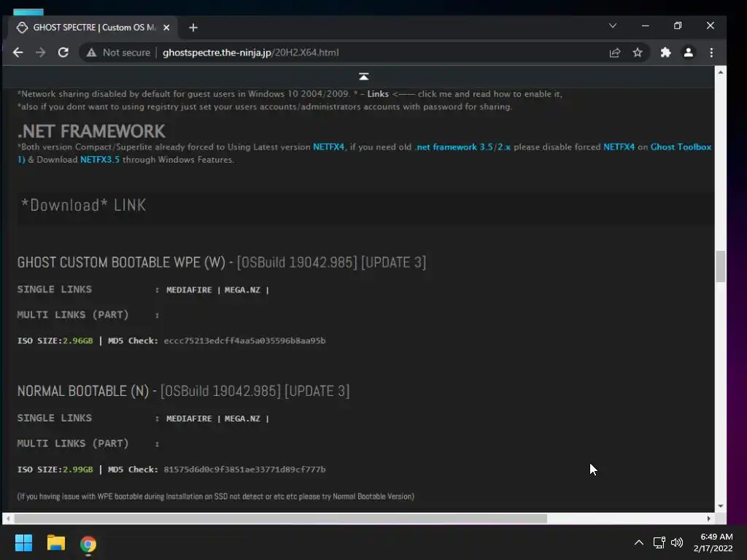Click the *Download* LINK heading

[83, 205]
